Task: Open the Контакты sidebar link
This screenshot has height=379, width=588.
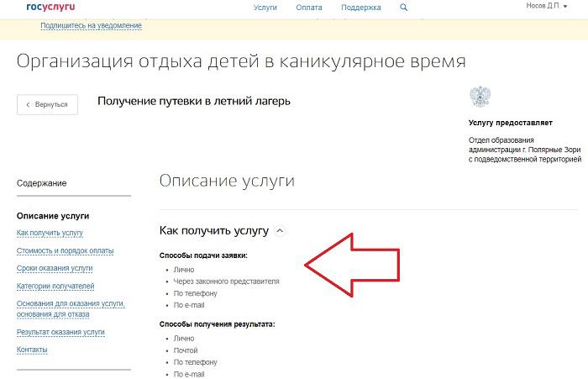Action: tap(32, 350)
